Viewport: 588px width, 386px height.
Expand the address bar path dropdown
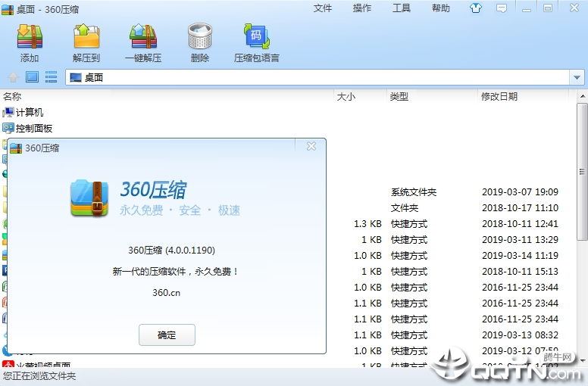(577, 77)
